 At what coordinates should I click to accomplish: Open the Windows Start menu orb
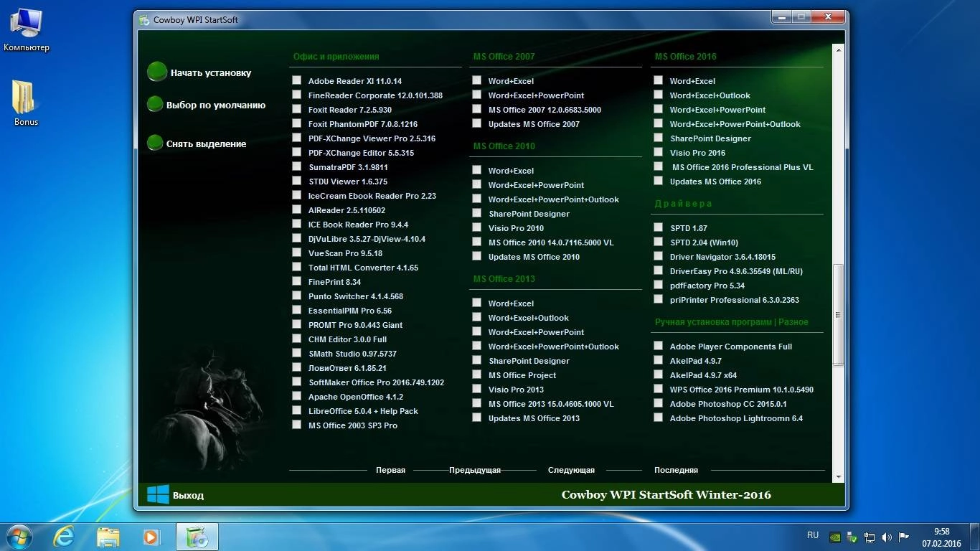[x=19, y=536]
